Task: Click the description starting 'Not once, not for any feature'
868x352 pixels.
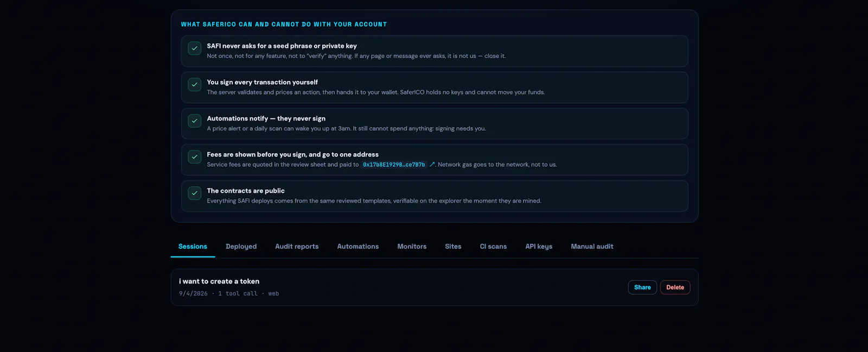Action: pos(356,56)
